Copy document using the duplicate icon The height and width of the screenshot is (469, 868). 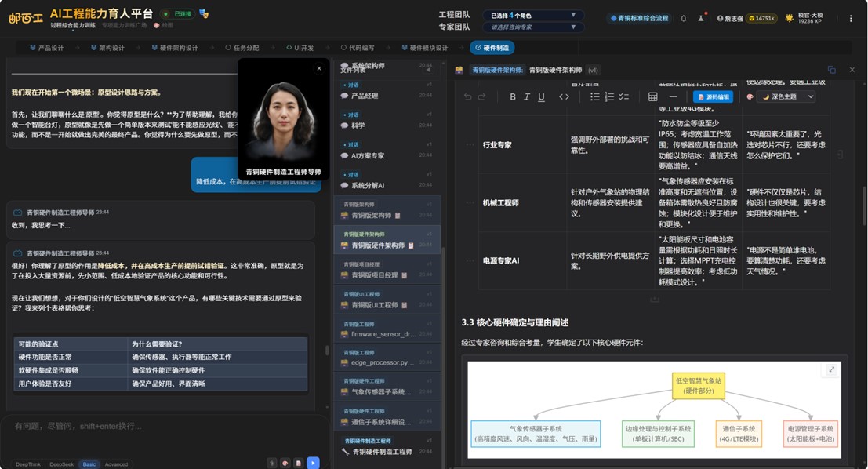tap(832, 70)
